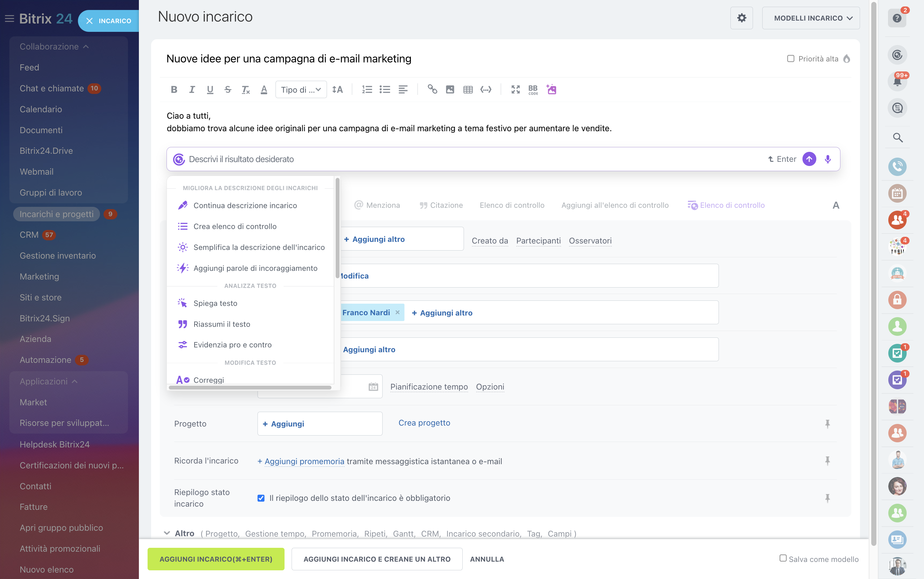The height and width of the screenshot is (579, 924).
Task: Open the help question mark widget
Action: [897, 18]
